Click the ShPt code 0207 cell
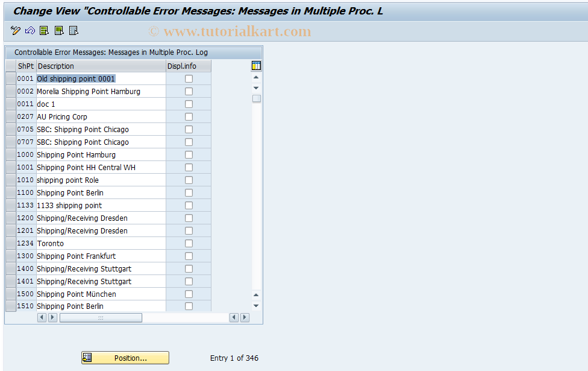 point(25,117)
